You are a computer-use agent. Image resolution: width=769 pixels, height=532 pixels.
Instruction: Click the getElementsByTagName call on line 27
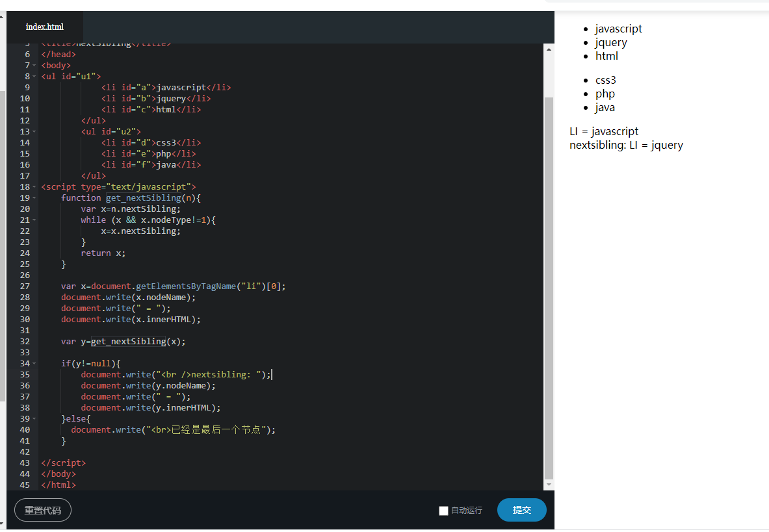[x=186, y=286]
